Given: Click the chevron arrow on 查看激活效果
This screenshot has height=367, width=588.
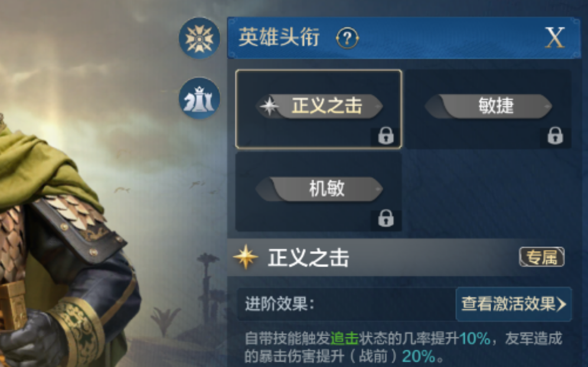Looking at the screenshot, I should [561, 304].
